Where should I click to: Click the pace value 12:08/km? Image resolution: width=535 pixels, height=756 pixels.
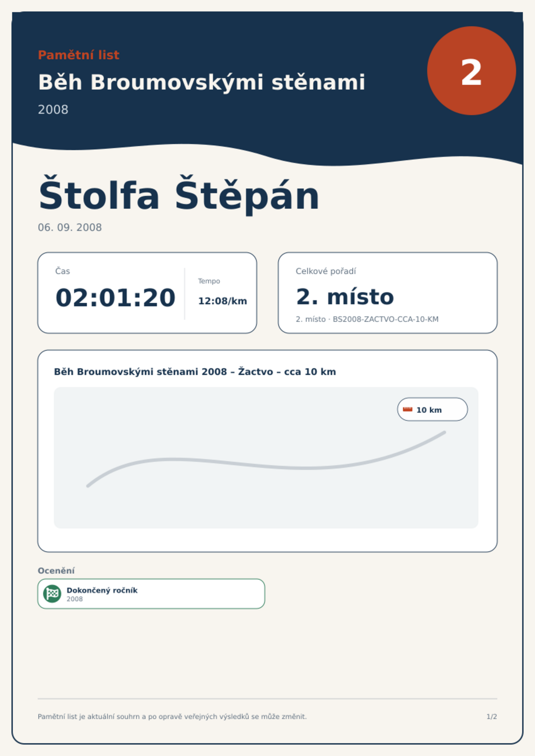(222, 301)
